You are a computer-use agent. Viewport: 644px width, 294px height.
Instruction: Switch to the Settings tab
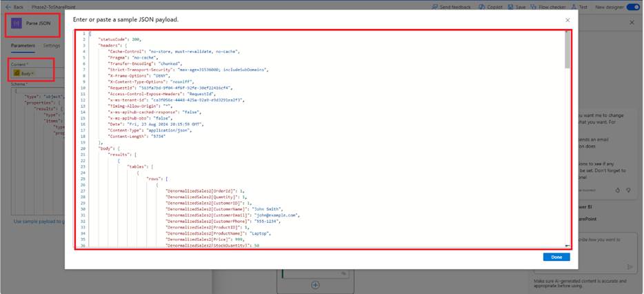(x=52, y=46)
